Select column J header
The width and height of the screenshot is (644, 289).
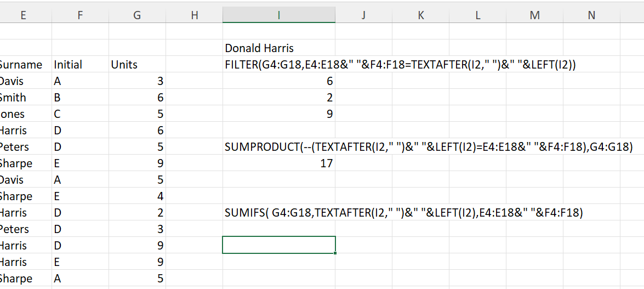point(363,15)
